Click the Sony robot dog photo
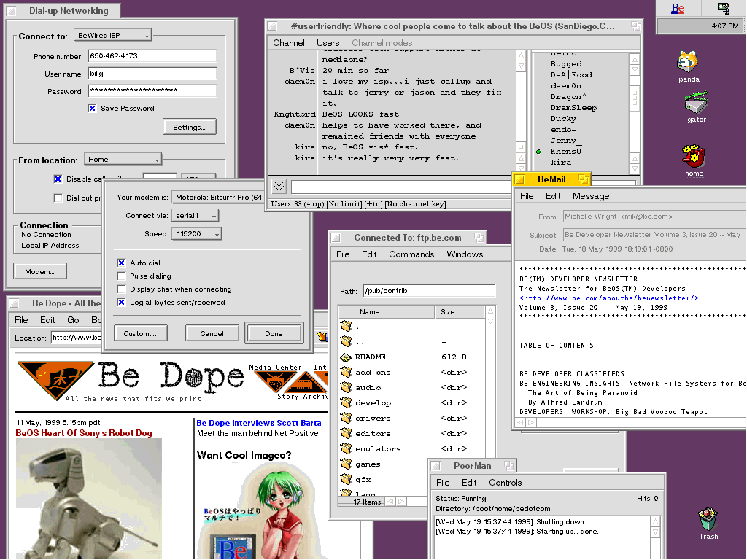The image size is (747, 560). pyautogui.click(x=88, y=499)
